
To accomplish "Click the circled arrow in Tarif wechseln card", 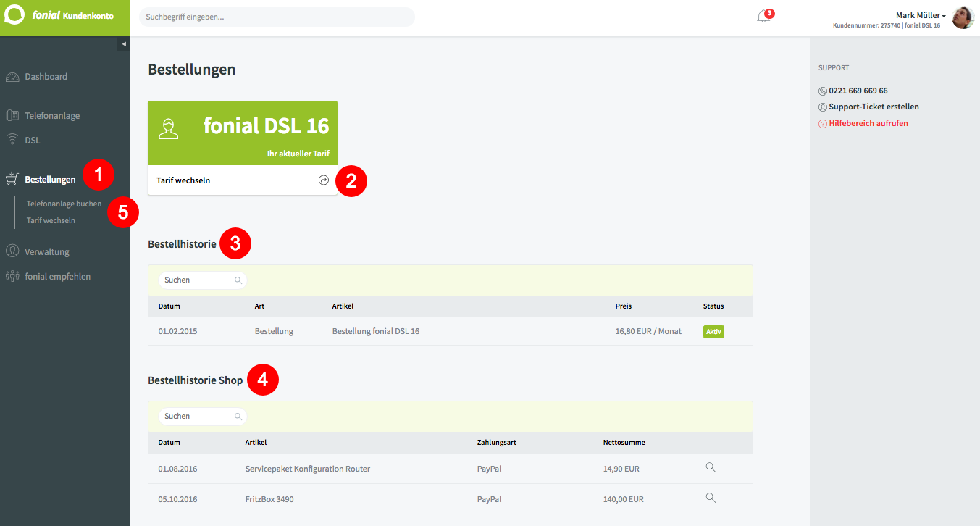I will pos(324,180).
